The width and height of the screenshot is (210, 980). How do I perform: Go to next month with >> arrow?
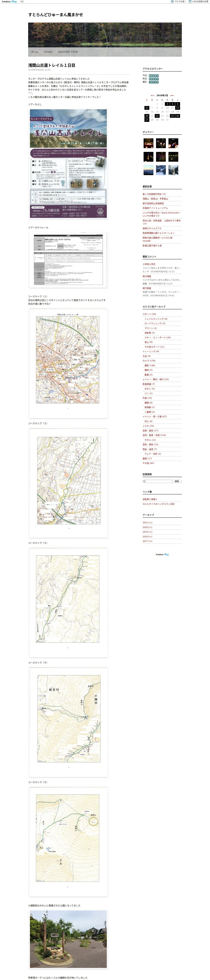coord(172,96)
